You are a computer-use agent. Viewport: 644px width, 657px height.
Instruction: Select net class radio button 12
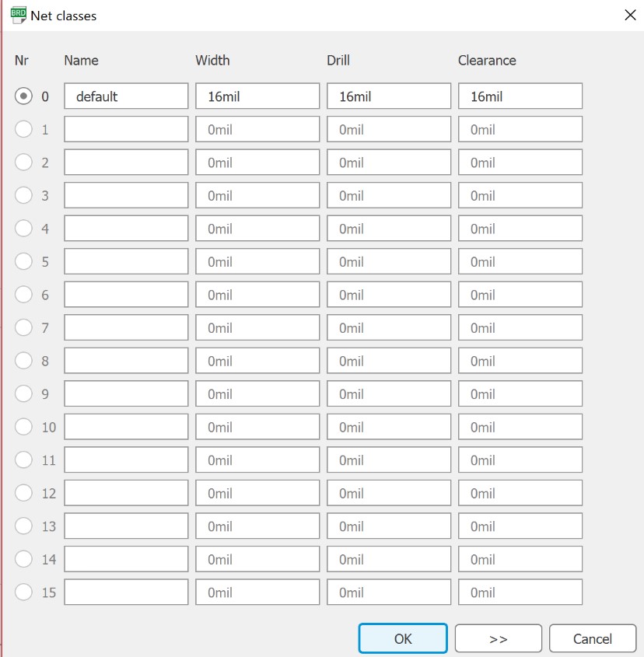click(23, 493)
